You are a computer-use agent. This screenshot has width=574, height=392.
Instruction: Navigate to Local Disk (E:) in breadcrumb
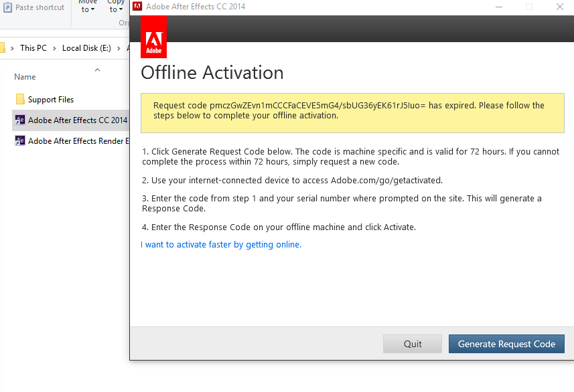[86, 48]
